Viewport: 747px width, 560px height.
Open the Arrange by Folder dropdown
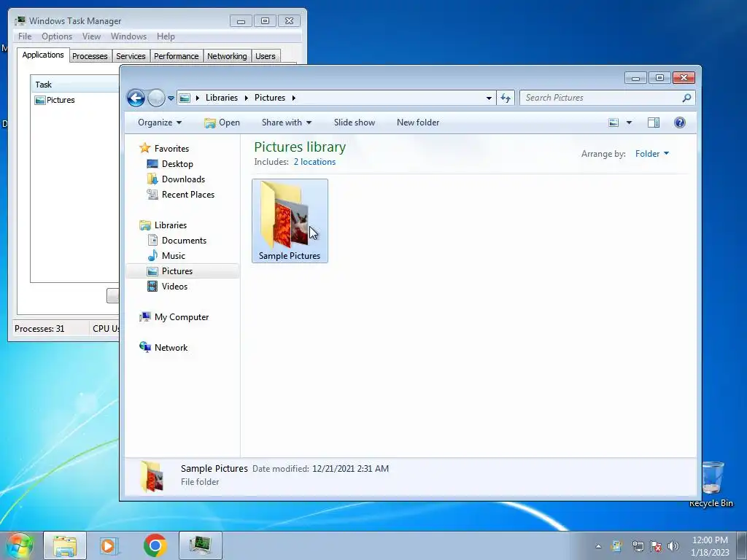tap(652, 154)
